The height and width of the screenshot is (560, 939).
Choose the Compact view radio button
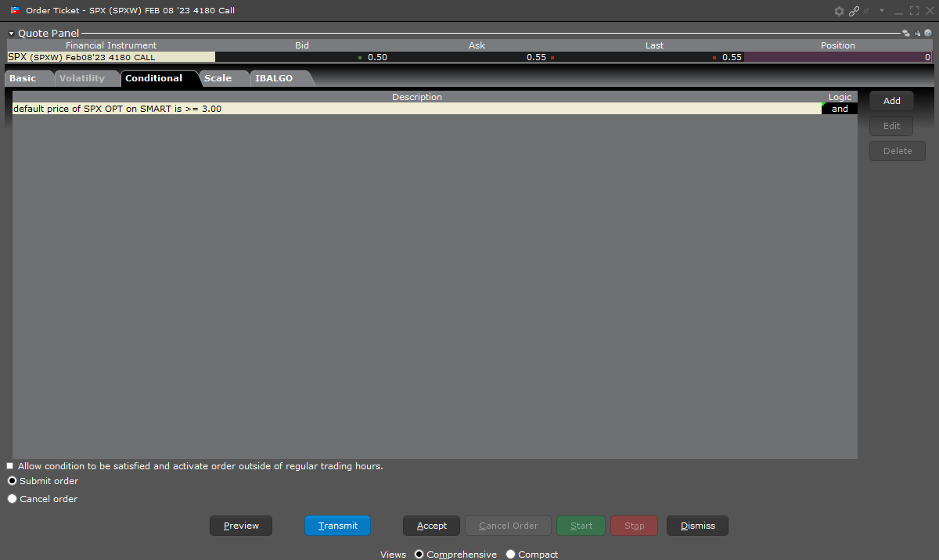click(x=511, y=555)
